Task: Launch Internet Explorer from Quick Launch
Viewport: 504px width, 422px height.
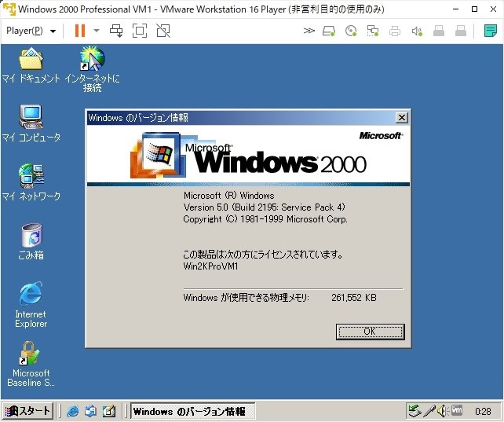Action: point(73,411)
